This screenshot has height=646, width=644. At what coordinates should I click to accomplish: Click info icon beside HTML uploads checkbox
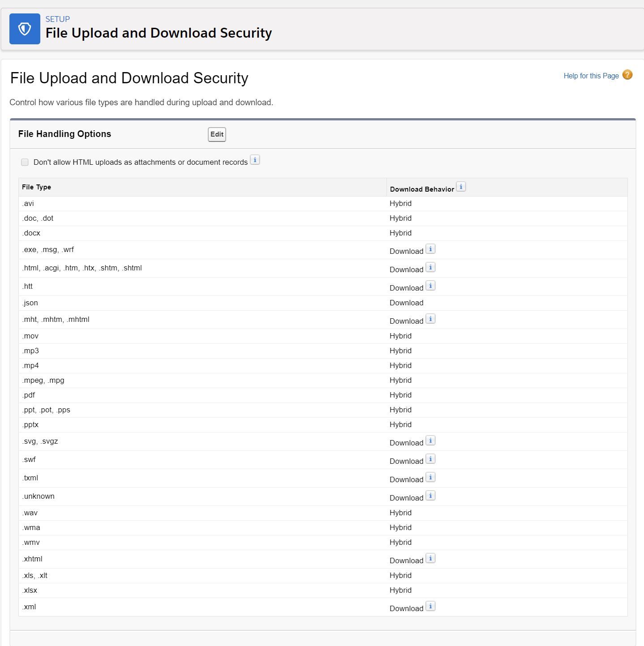click(x=255, y=160)
